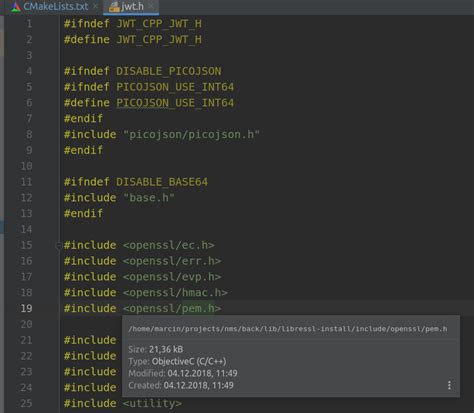Image resolution: width=474 pixels, height=413 pixels.
Task: Click the "picojson/picojson.h" include string
Action: click(x=191, y=134)
